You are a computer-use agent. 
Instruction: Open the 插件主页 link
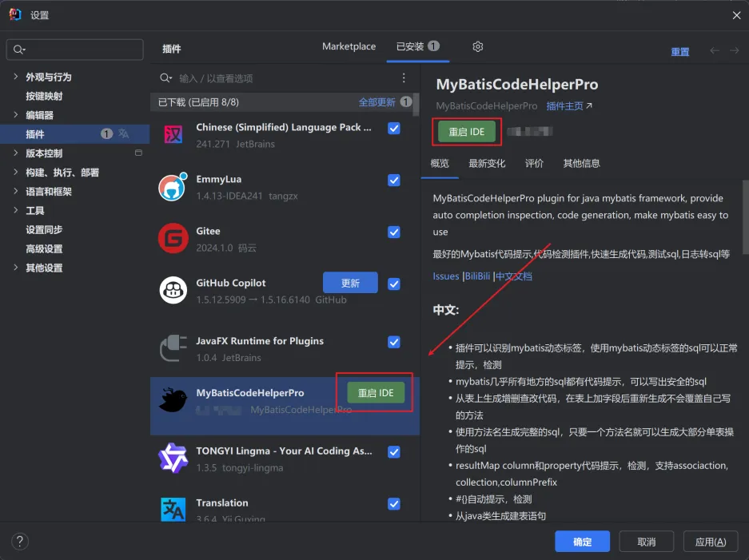[569, 105]
